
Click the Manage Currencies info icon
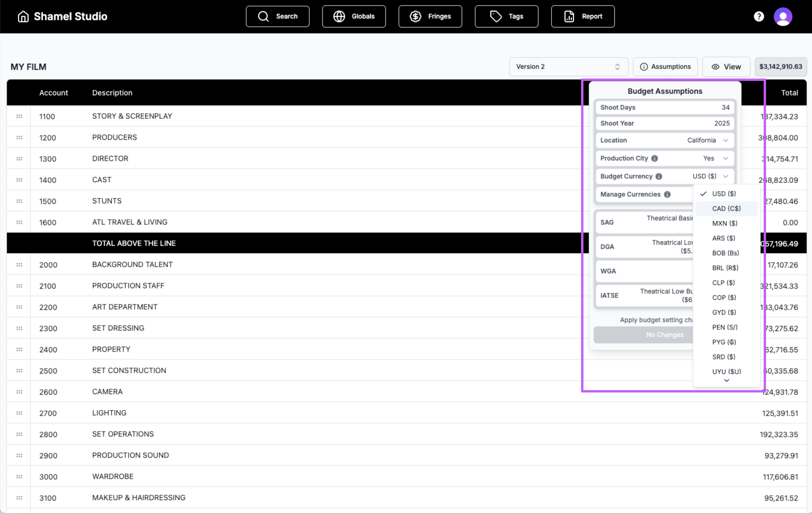coord(667,194)
